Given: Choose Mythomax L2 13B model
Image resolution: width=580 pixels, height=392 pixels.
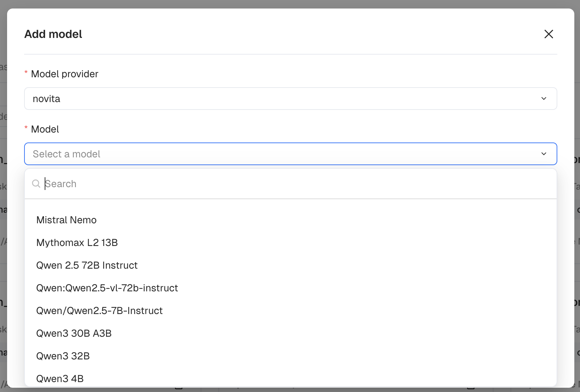Looking at the screenshot, I should click(x=290, y=243).
